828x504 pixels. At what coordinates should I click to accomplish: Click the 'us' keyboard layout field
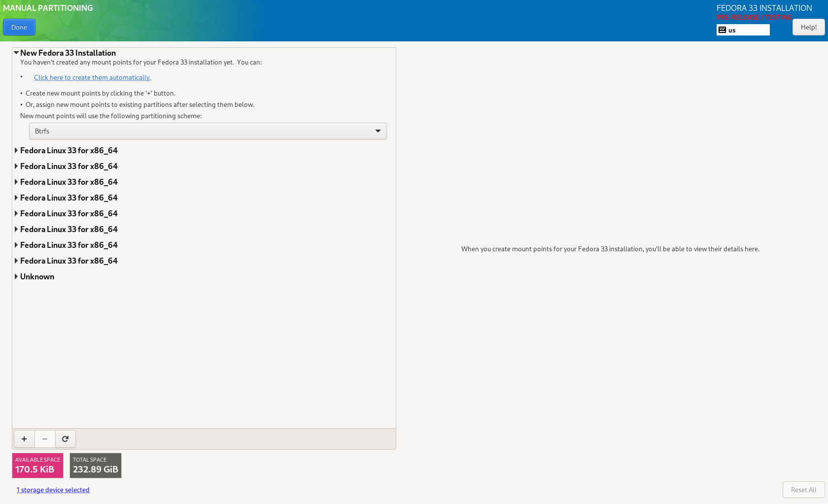[x=743, y=30]
